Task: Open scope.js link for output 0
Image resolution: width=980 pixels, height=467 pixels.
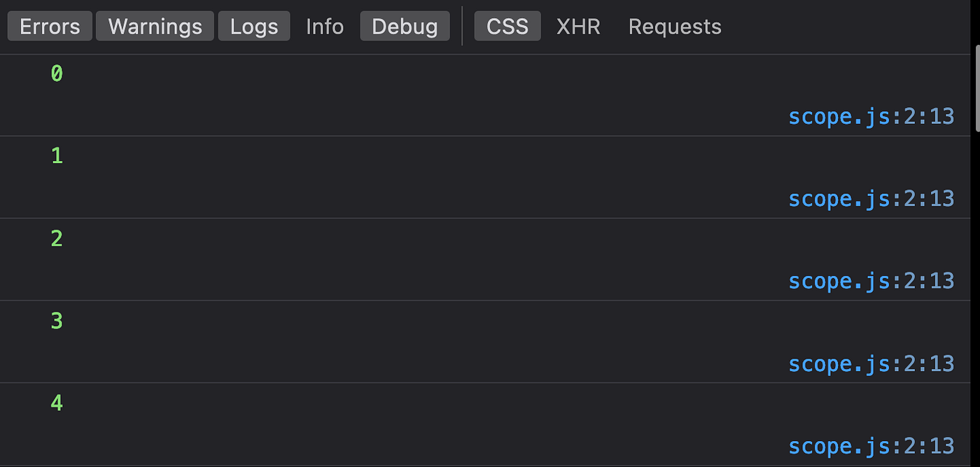Action: pos(871,116)
